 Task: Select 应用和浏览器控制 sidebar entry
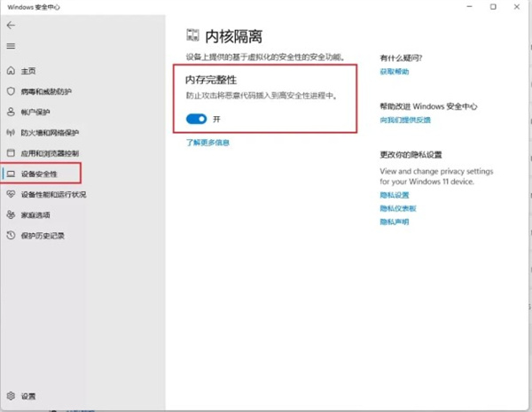pos(50,153)
